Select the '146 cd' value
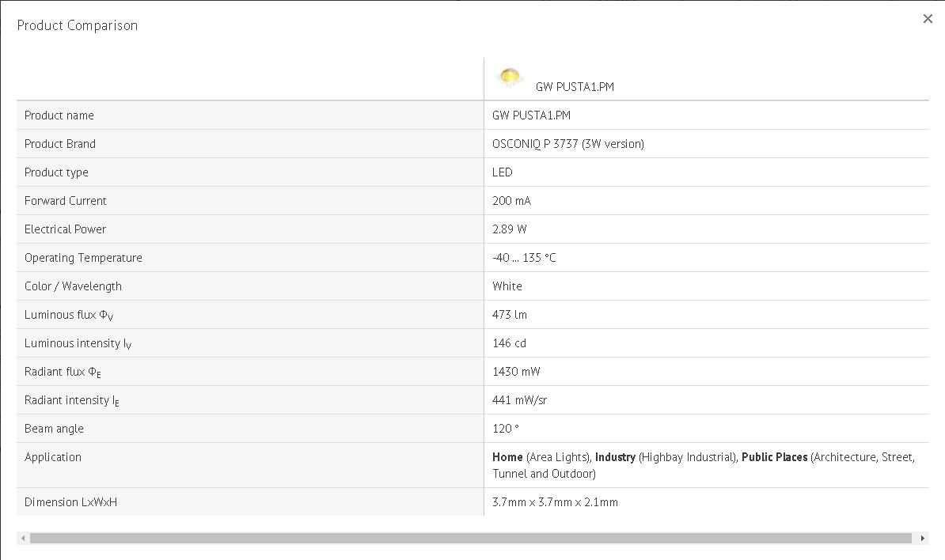This screenshot has width=945, height=560. tap(509, 343)
